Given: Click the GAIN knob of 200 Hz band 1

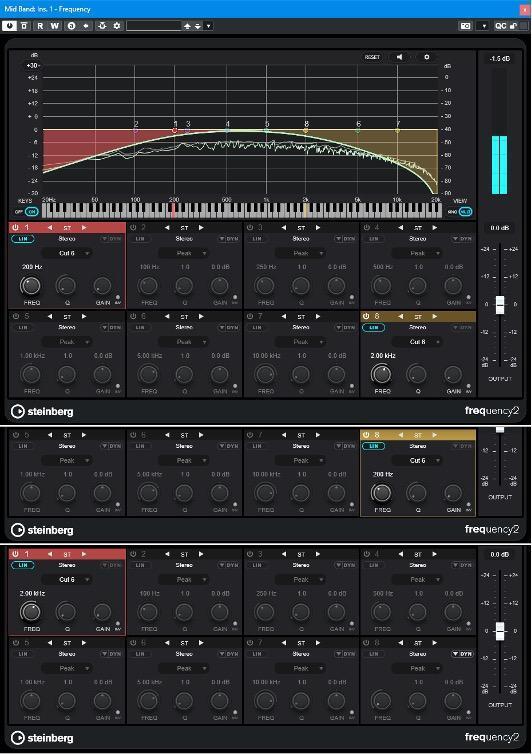Looking at the screenshot, I should [102, 286].
